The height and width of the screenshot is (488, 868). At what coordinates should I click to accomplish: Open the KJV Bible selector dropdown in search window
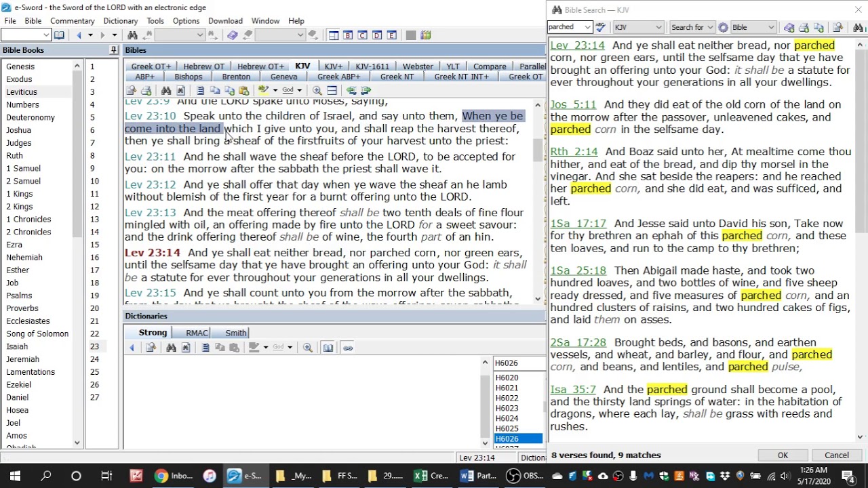657,28
